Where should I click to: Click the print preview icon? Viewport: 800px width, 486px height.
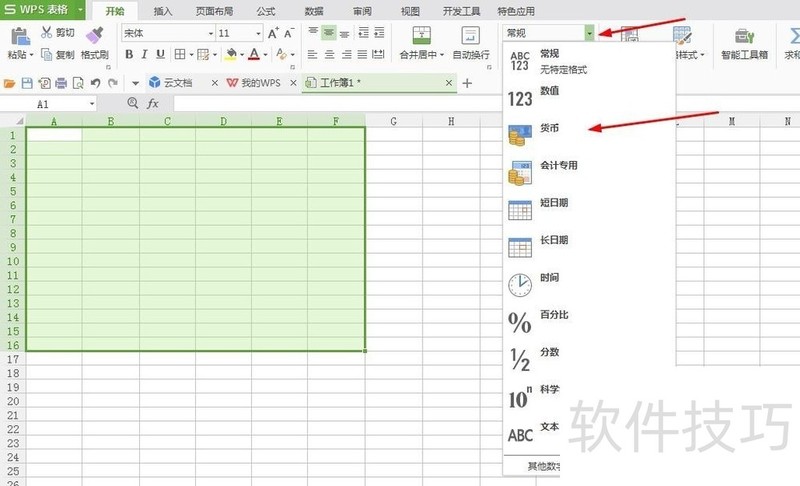click(x=78, y=83)
